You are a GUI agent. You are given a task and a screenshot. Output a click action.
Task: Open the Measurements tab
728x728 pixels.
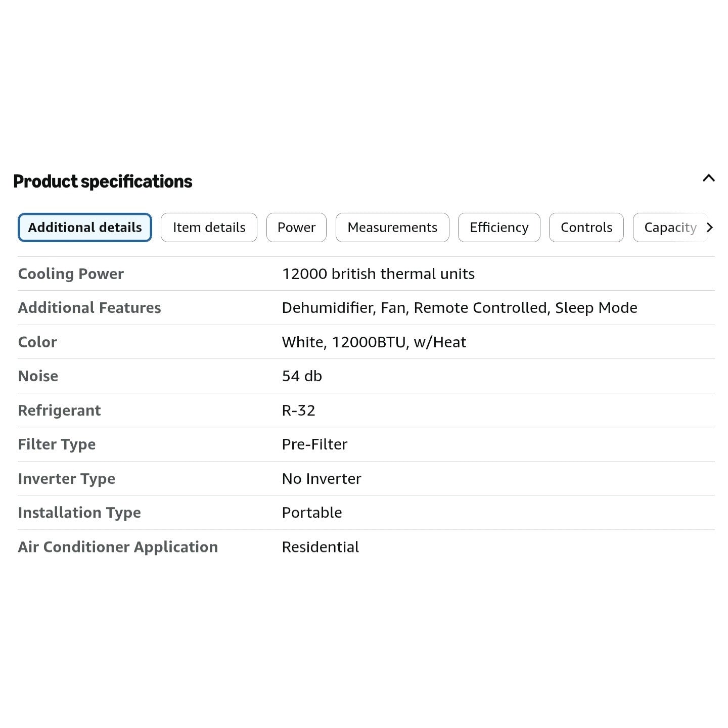pos(392,227)
